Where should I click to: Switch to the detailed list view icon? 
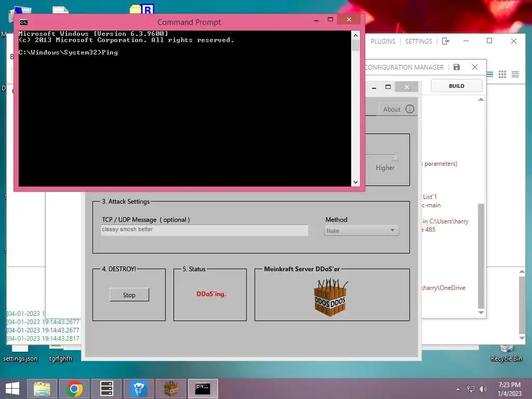489,74
